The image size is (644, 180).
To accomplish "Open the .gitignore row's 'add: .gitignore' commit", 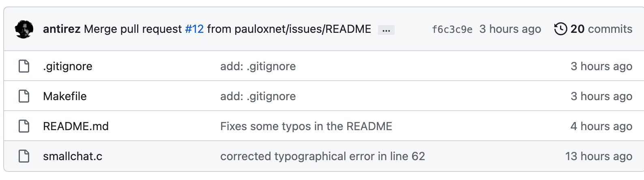I will (258, 66).
